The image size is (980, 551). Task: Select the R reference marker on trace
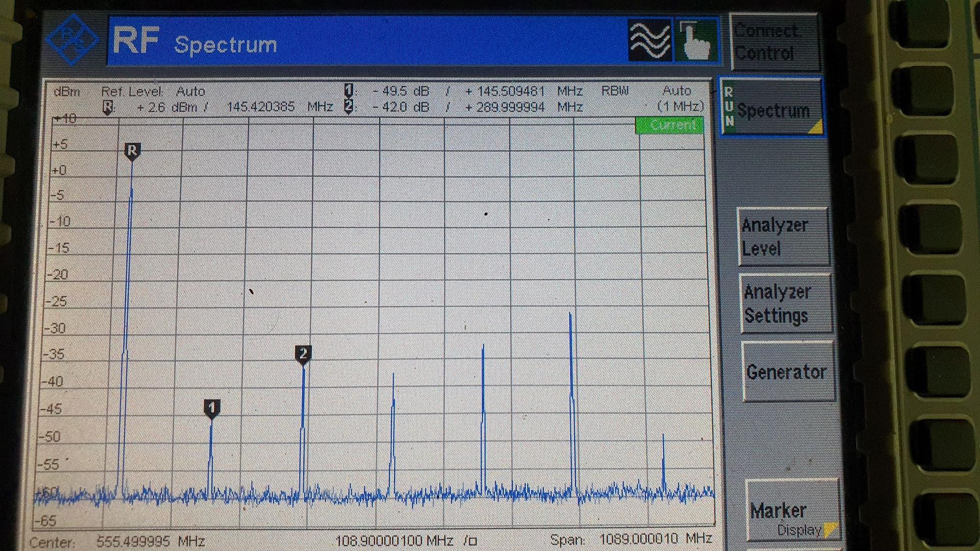[132, 151]
